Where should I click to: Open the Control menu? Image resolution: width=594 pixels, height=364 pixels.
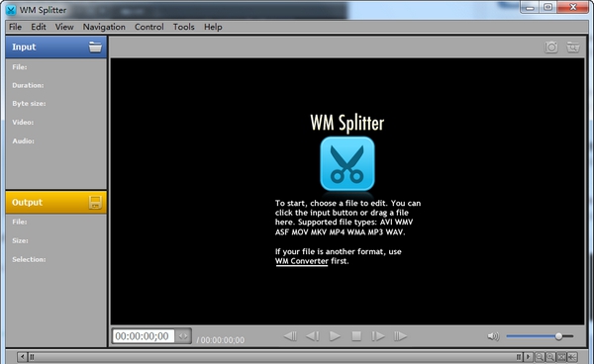(x=148, y=27)
